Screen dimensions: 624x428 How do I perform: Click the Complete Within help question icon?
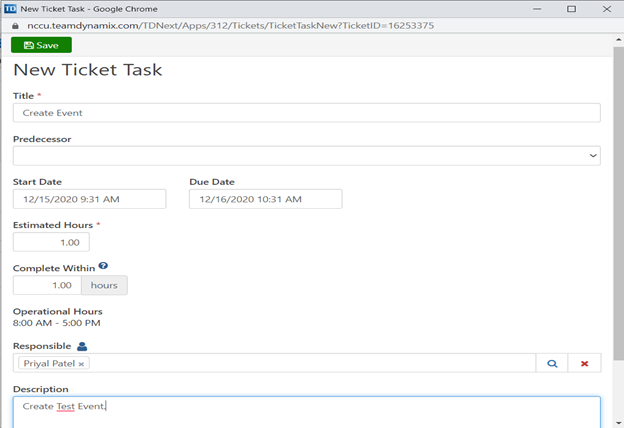coord(103,266)
